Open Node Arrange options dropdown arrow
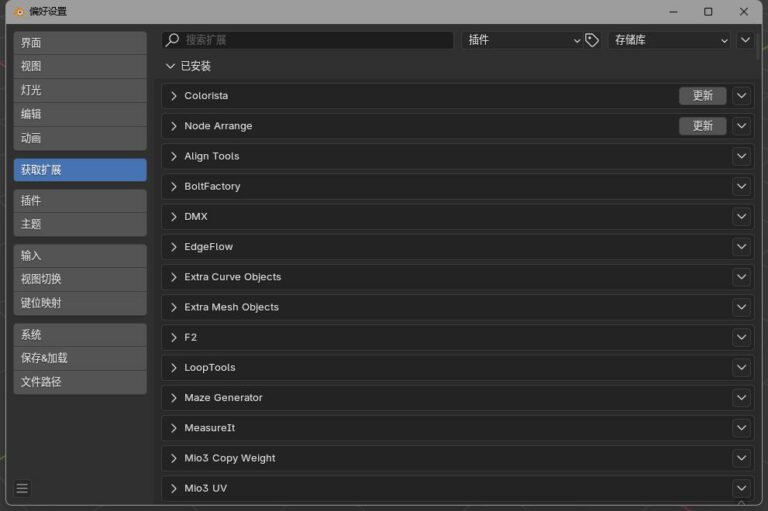 pos(742,126)
